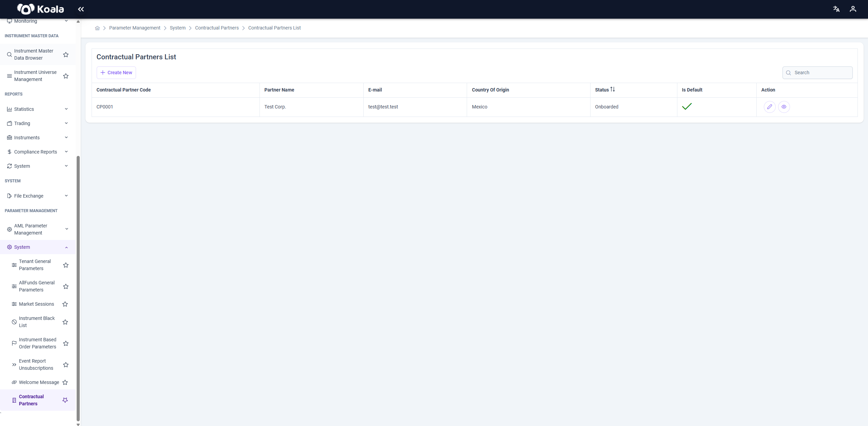Open Instrument Based Order Parameters

[38, 343]
